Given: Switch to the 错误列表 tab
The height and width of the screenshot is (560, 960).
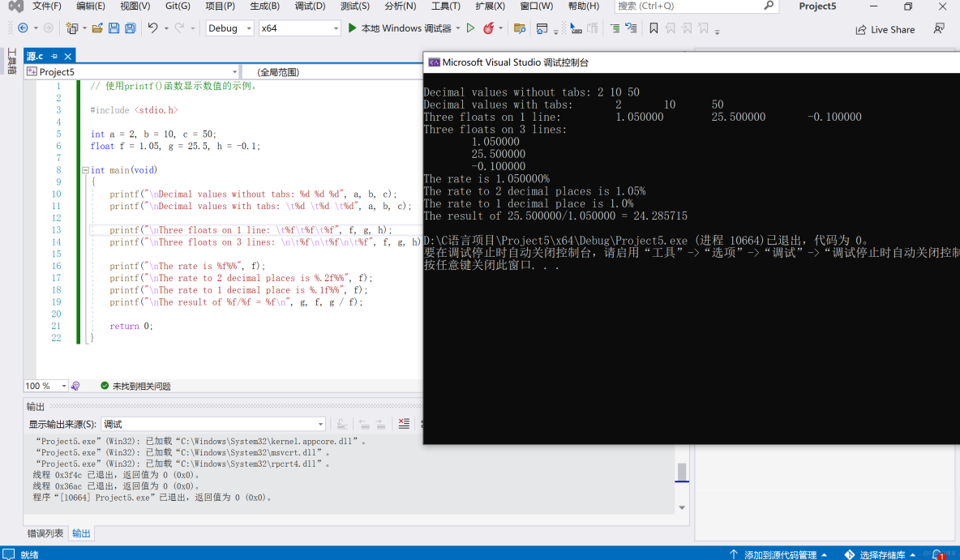Looking at the screenshot, I should 45,533.
